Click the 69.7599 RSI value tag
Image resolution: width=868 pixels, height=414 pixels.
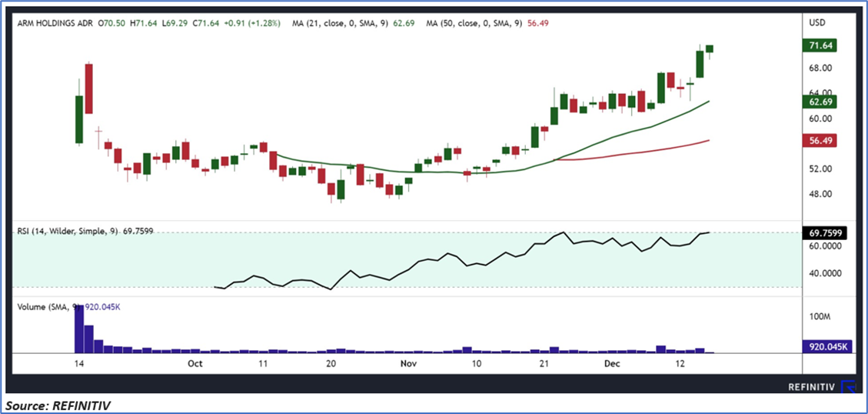point(825,232)
